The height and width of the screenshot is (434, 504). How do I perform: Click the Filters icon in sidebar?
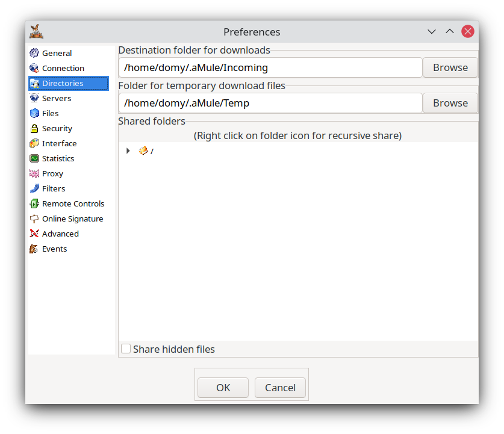pos(34,188)
